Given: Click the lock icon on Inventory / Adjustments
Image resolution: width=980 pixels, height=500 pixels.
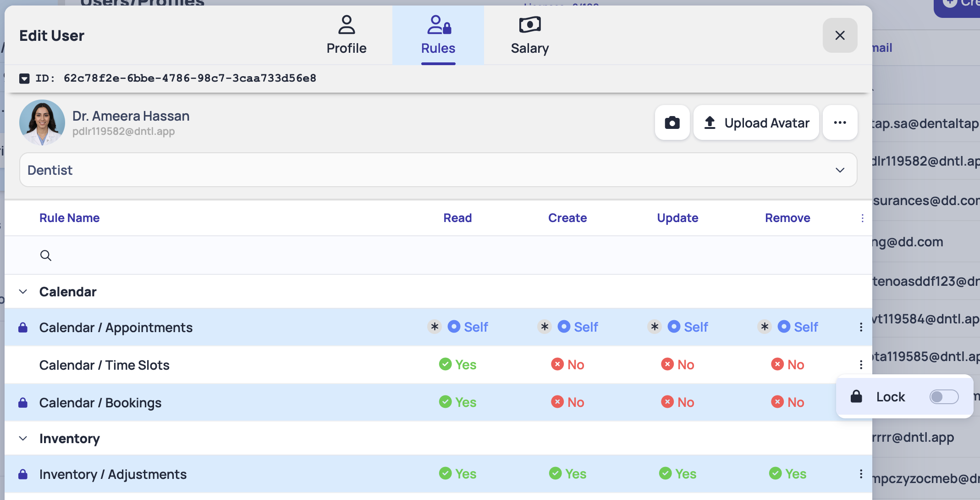Looking at the screenshot, I should click(x=23, y=474).
